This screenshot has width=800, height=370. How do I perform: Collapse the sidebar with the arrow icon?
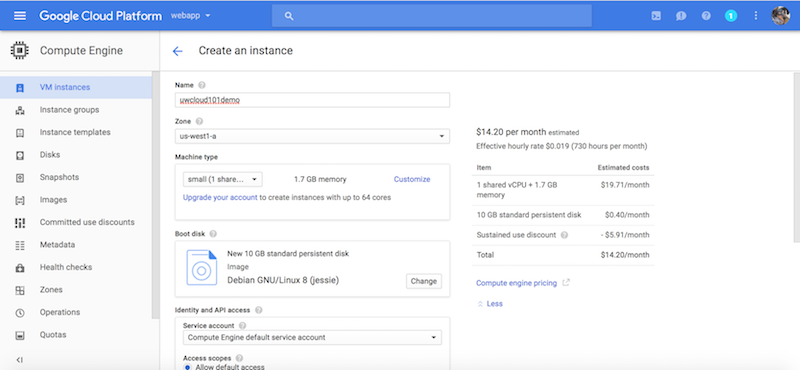pyautogui.click(x=20, y=359)
